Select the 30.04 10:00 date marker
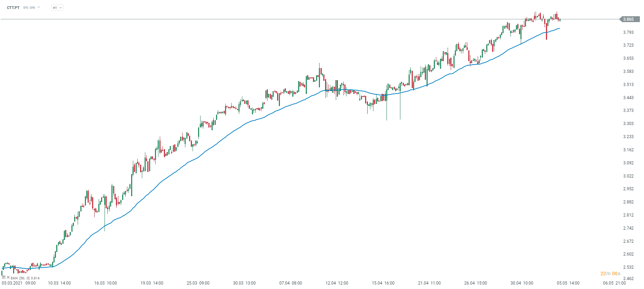Viewport: 644px width, 289px height. click(x=522, y=283)
